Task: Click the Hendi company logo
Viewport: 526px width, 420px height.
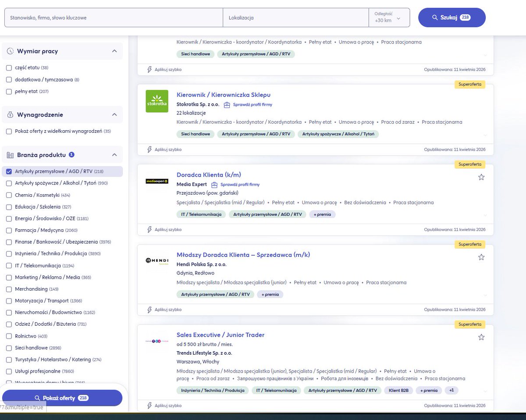Action: pos(157,261)
